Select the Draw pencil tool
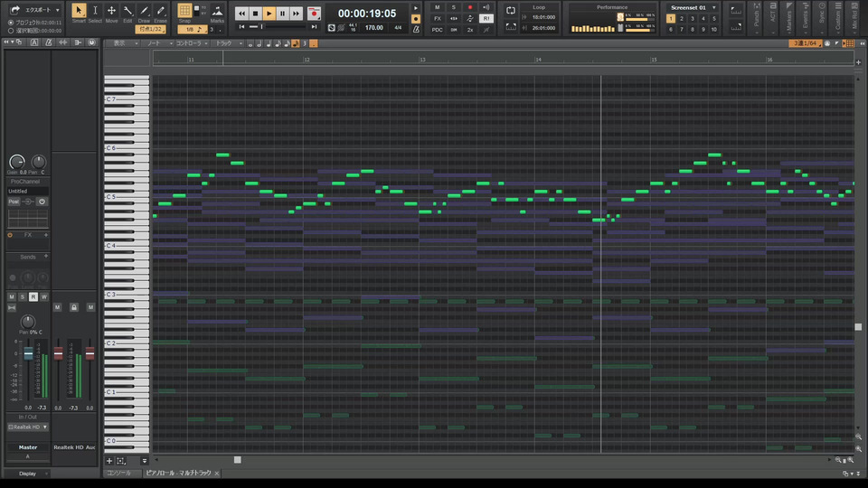868x488 pixels. [x=144, y=11]
